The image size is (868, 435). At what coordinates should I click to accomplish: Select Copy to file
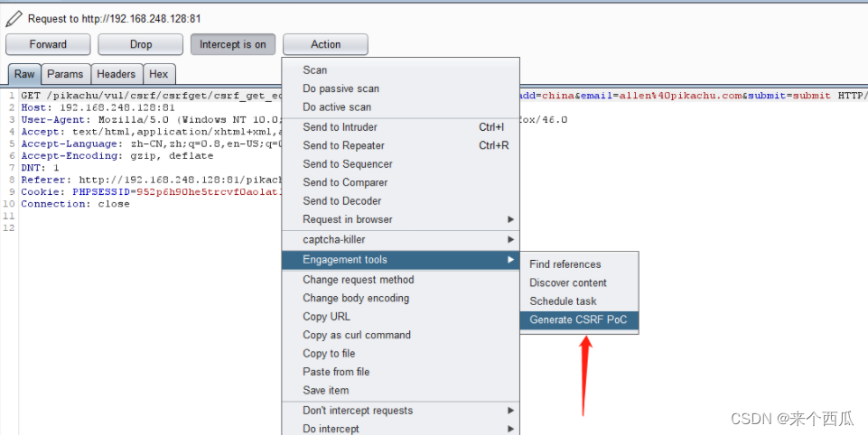point(401,353)
